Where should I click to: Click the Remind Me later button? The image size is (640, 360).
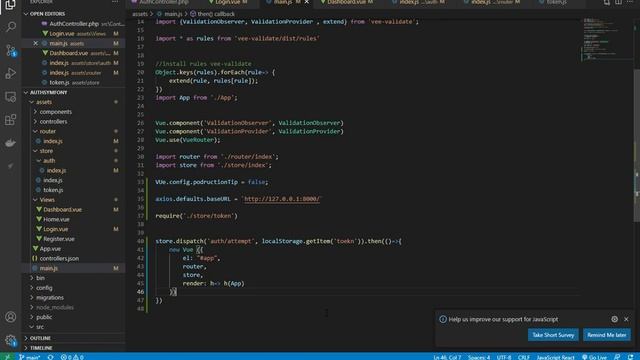pos(607,335)
